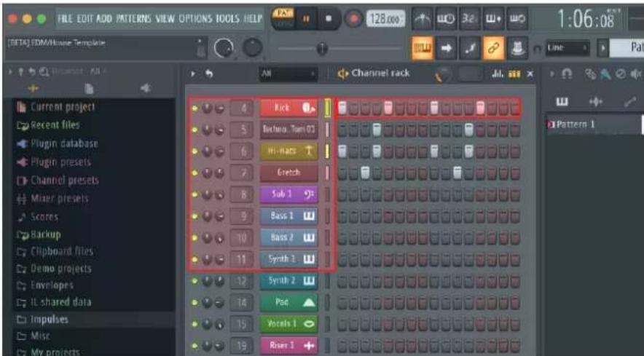
Task: Click the Sub 1 channel button
Action: click(x=288, y=194)
